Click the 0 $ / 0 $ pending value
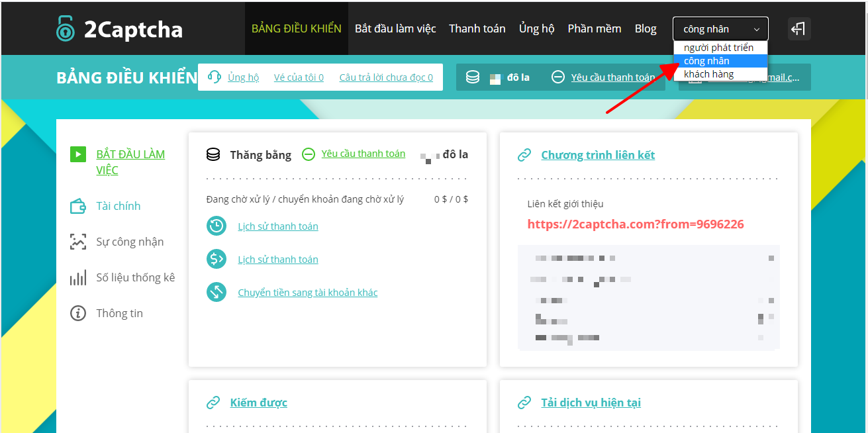This screenshot has height=433, width=868. click(x=451, y=199)
